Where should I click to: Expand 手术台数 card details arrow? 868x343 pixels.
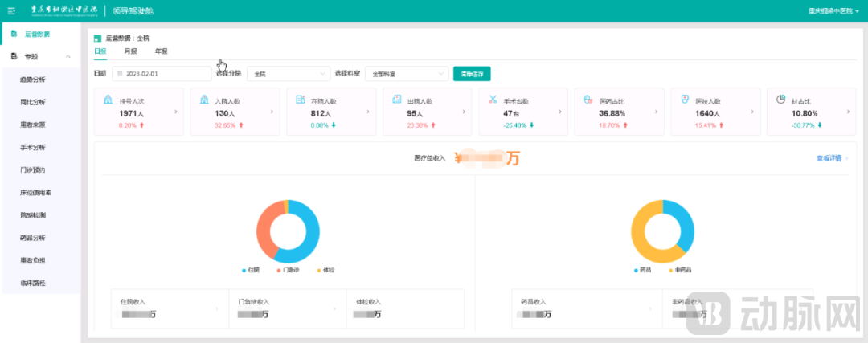coord(560,112)
